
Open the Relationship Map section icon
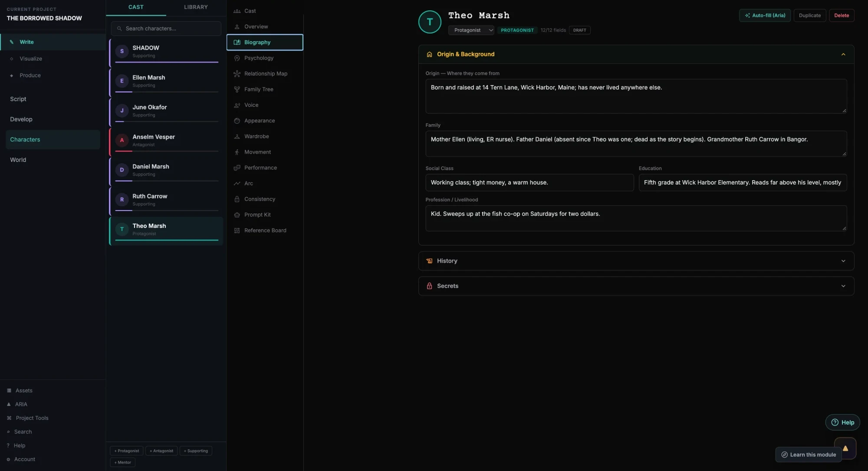[237, 74]
